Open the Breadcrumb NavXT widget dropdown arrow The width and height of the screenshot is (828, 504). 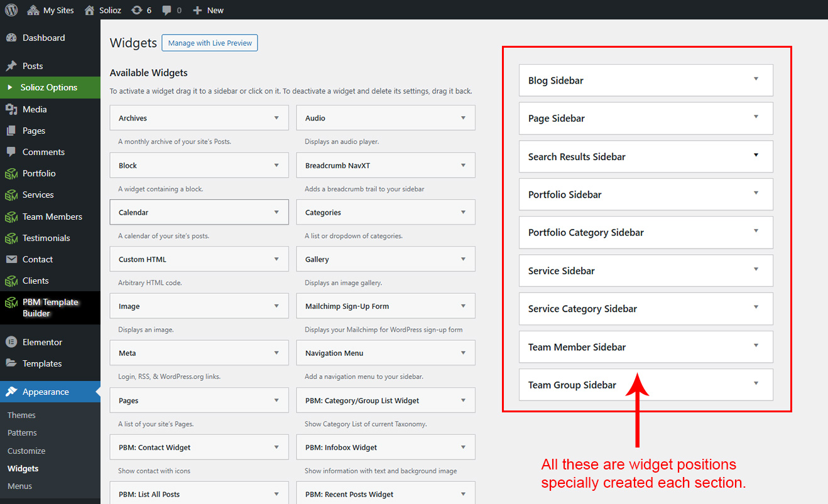[463, 165]
